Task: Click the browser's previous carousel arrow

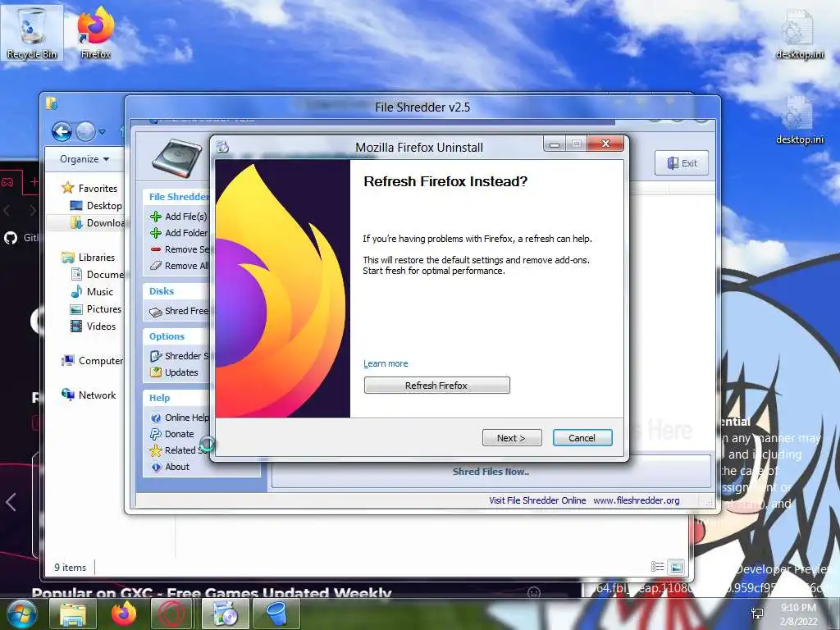Action: click(x=10, y=502)
